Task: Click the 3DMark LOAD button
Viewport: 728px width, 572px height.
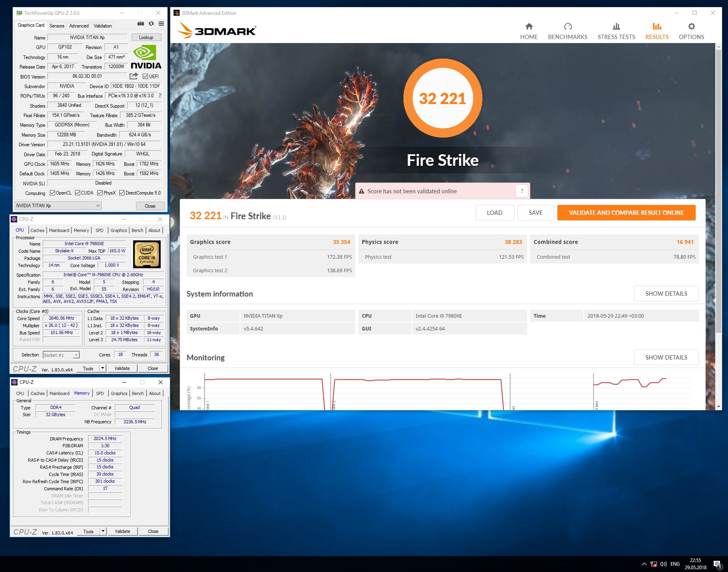Action: point(494,212)
